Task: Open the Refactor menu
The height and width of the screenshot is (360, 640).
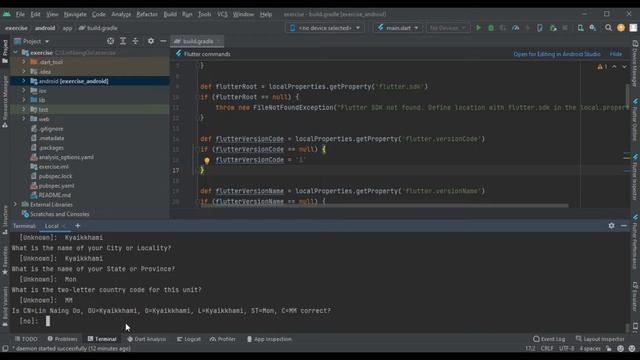Action: [147, 14]
